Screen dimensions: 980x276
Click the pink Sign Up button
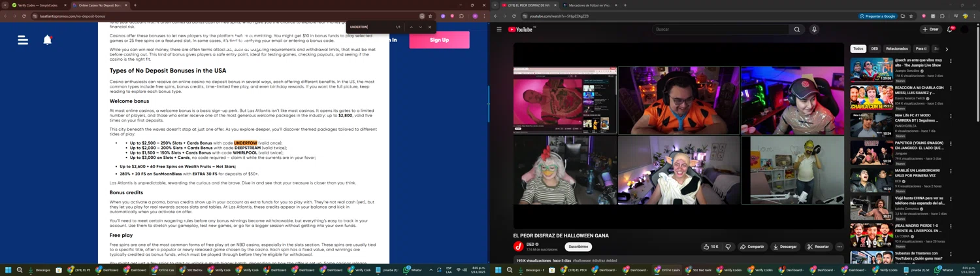click(439, 40)
